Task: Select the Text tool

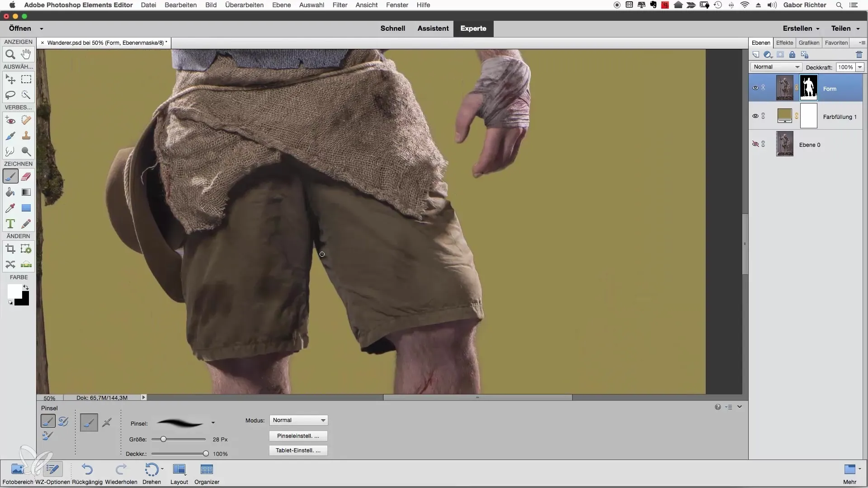Action: (x=10, y=224)
